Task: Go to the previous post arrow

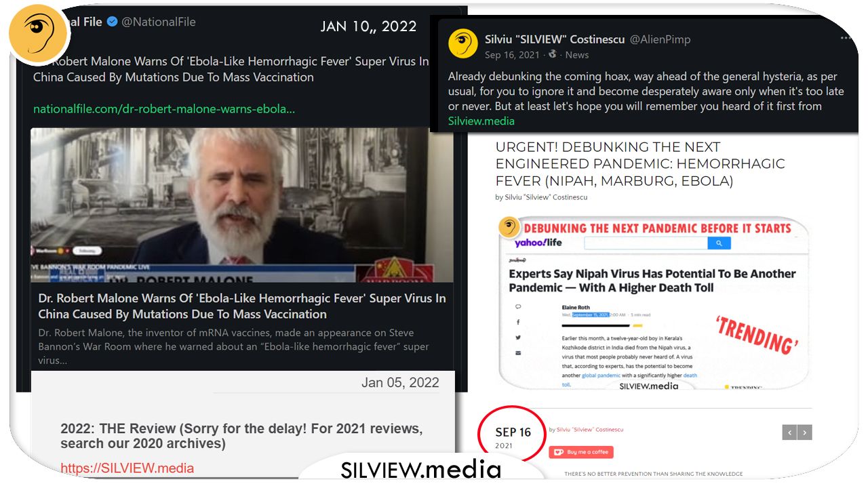Action: pyautogui.click(x=789, y=432)
